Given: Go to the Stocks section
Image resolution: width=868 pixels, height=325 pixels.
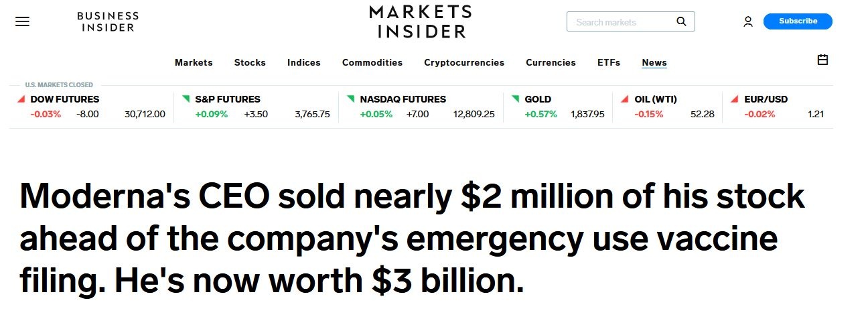Looking at the screenshot, I should click(x=250, y=62).
